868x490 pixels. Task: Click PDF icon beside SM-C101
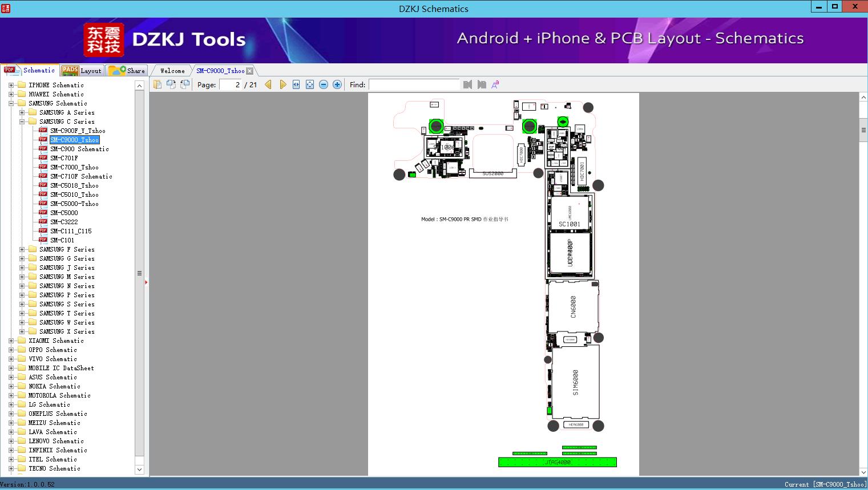(x=43, y=240)
